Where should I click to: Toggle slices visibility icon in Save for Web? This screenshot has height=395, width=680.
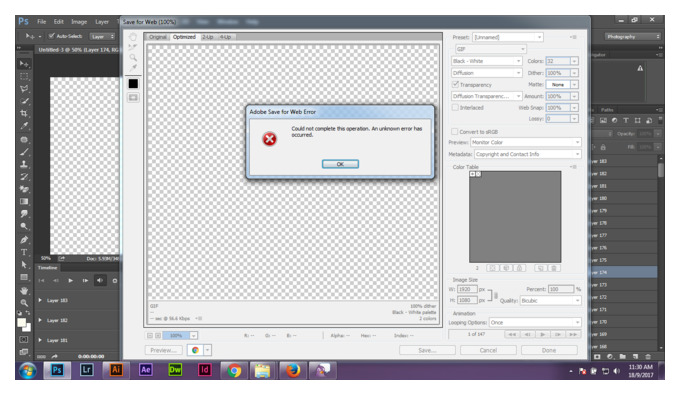pos(133,98)
